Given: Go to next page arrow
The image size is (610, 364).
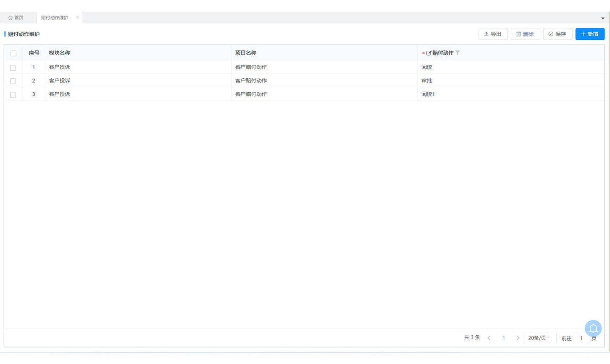Looking at the screenshot, I should pos(518,338).
